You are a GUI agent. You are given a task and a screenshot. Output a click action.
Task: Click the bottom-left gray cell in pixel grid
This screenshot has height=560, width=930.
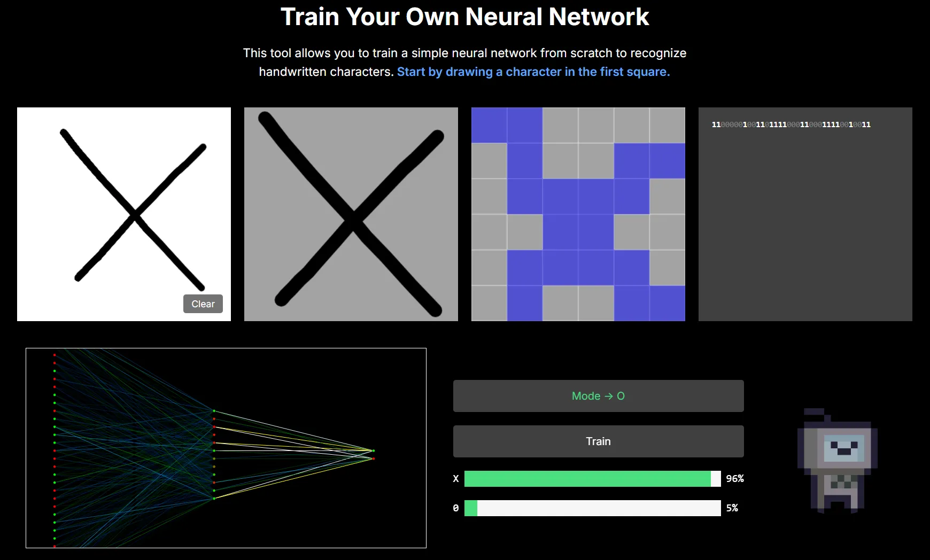coord(489,303)
